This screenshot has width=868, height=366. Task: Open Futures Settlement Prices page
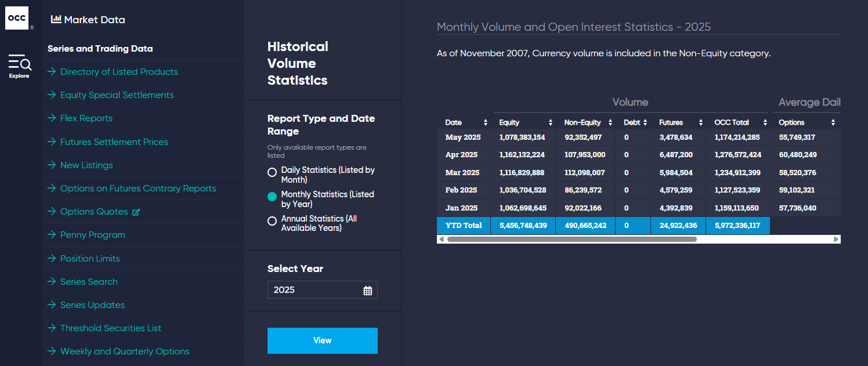[114, 142]
